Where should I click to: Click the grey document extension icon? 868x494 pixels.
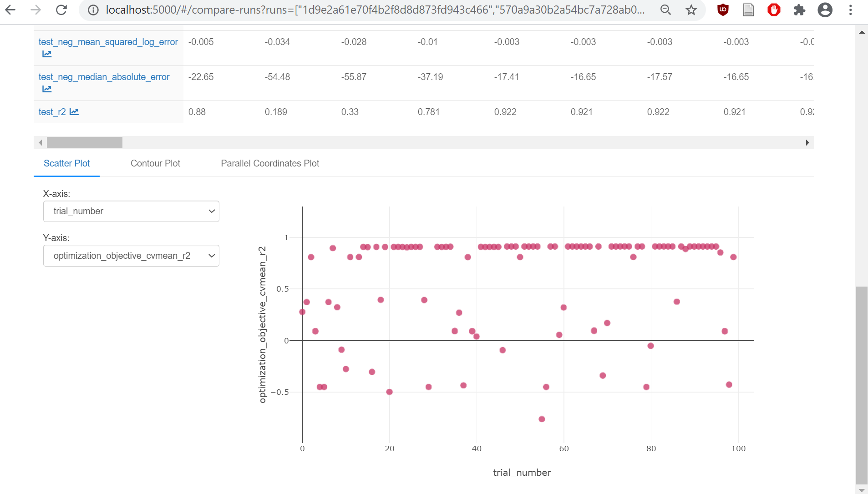point(748,10)
